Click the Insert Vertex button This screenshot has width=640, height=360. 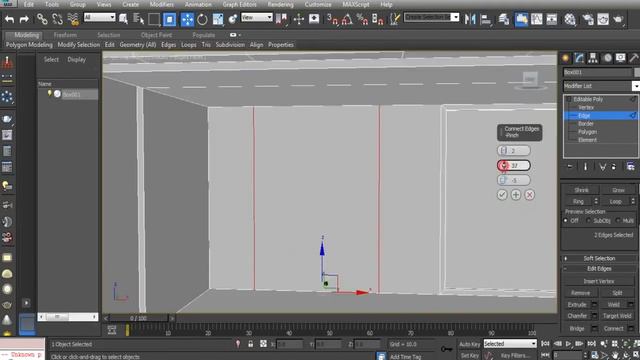coord(599,281)
